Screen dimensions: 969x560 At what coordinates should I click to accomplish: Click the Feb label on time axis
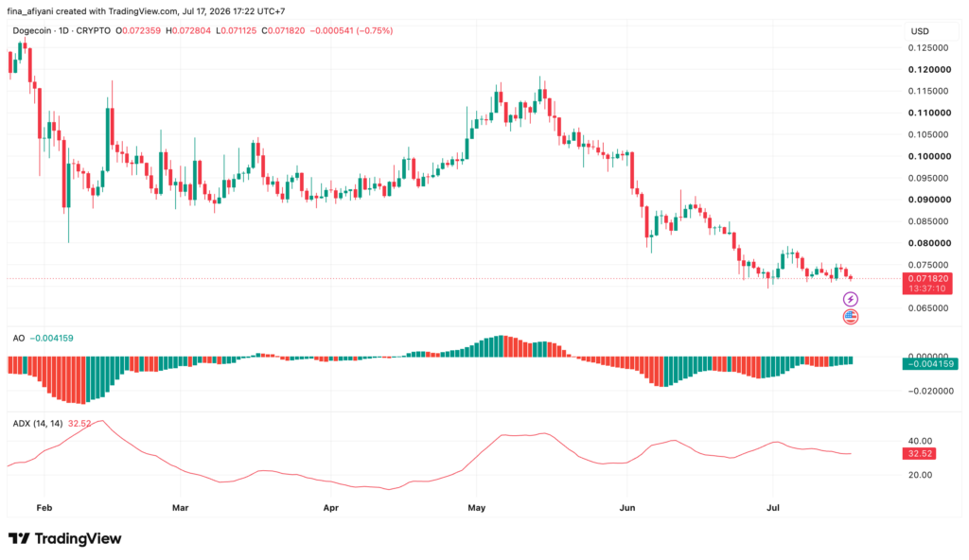(44, 508)
